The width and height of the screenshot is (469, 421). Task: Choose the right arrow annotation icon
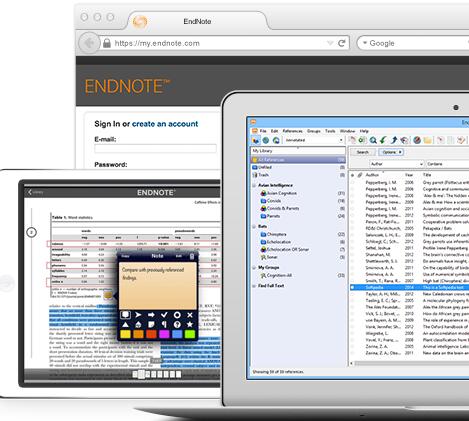pos(151,315)
